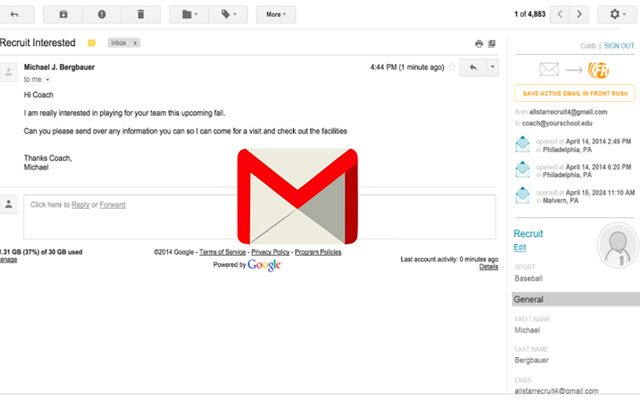Show details next to 'to me'
Viewport: 640px width, 400px height.
point(47,80)
